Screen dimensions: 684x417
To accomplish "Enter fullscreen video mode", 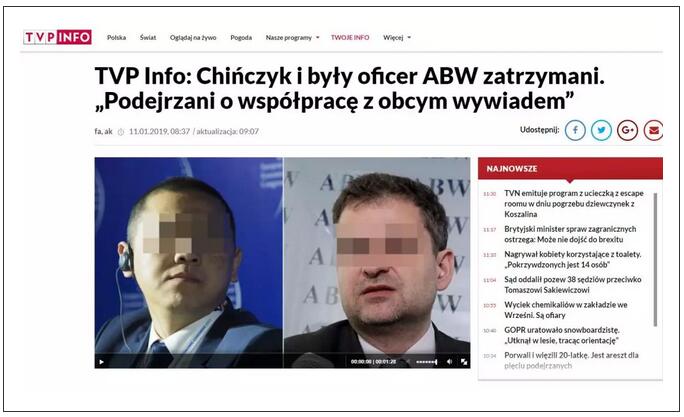I will coord(464,362).
